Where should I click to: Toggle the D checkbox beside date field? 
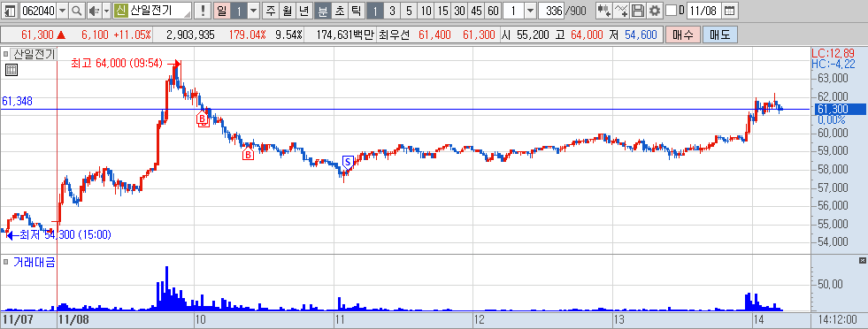671,11
